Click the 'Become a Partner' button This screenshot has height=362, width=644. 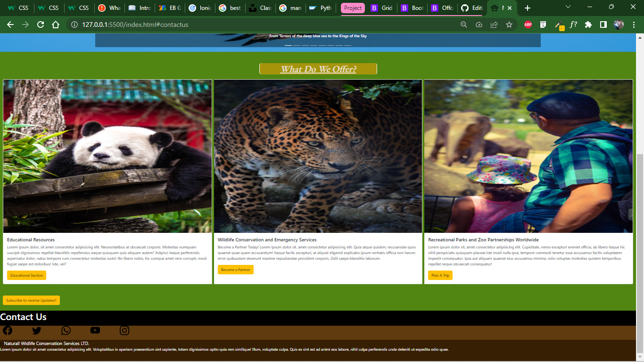pos(236,270)
